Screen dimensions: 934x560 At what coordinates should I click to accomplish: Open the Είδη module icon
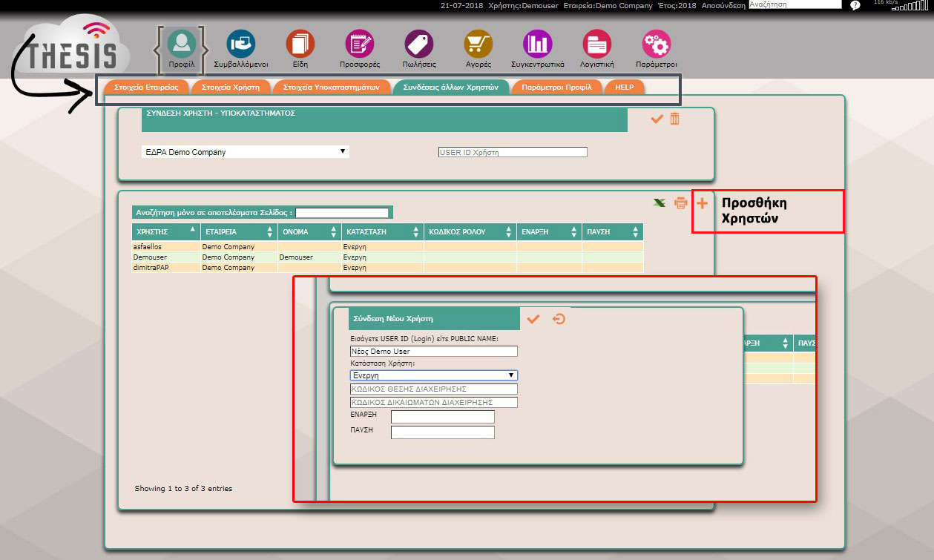coord(300,45)
